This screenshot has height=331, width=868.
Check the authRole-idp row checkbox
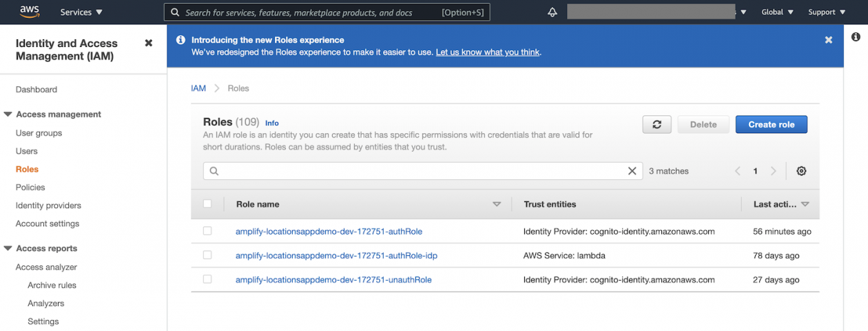coord(207,255)
